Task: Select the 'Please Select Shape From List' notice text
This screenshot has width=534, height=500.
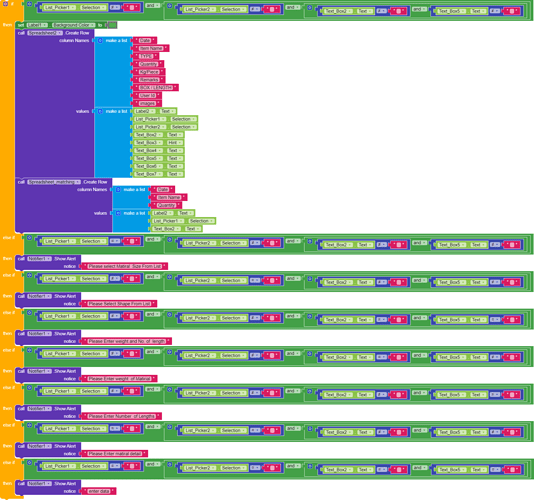Action: click(119, 303)
